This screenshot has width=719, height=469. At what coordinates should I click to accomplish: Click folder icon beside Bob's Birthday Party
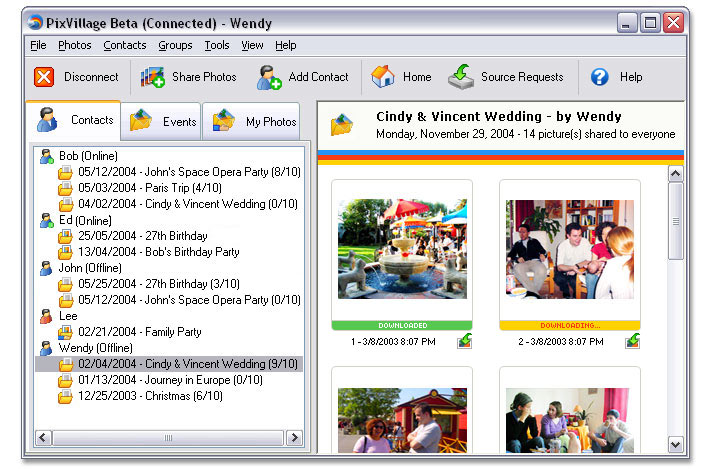tap(66, 252)
